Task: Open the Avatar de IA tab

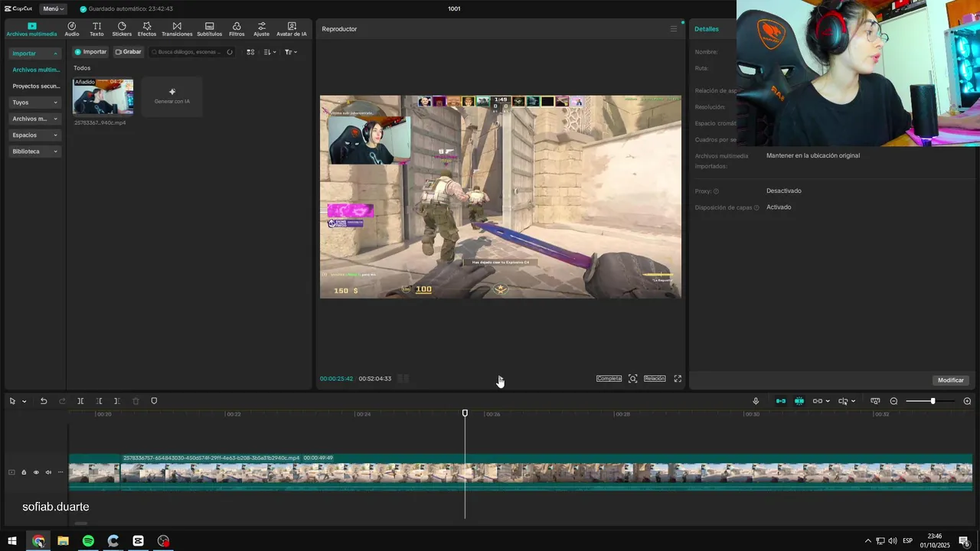Action: tap(292, 29)
